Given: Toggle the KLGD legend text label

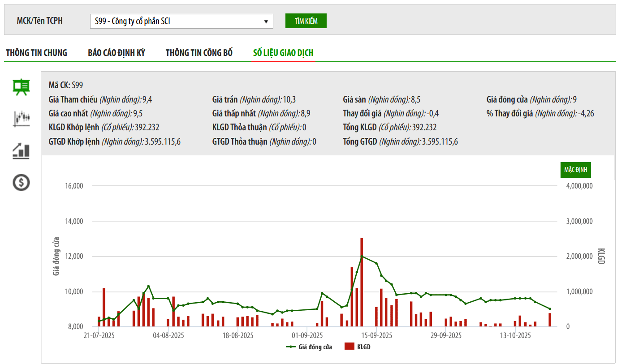Looking at the screenshot, I should coord(363,347).
